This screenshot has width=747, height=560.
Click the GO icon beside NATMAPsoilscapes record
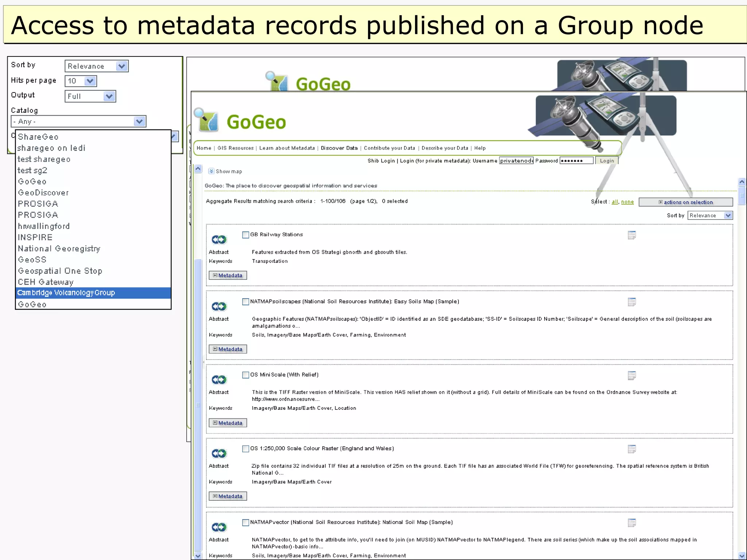pyautogui.click(x=219, y=306)
